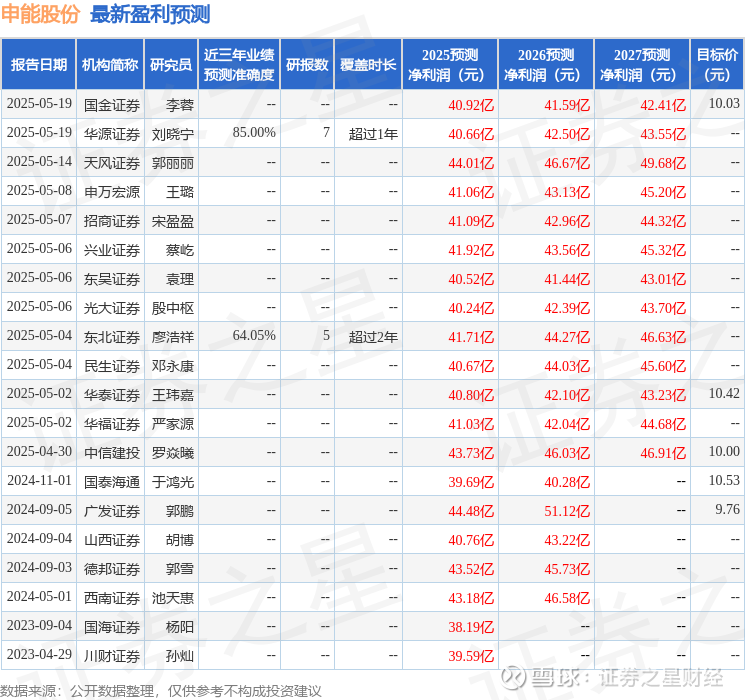745x700 pixels.
Task: Click the 10.53 target price
Action: (x=724, y=480)
